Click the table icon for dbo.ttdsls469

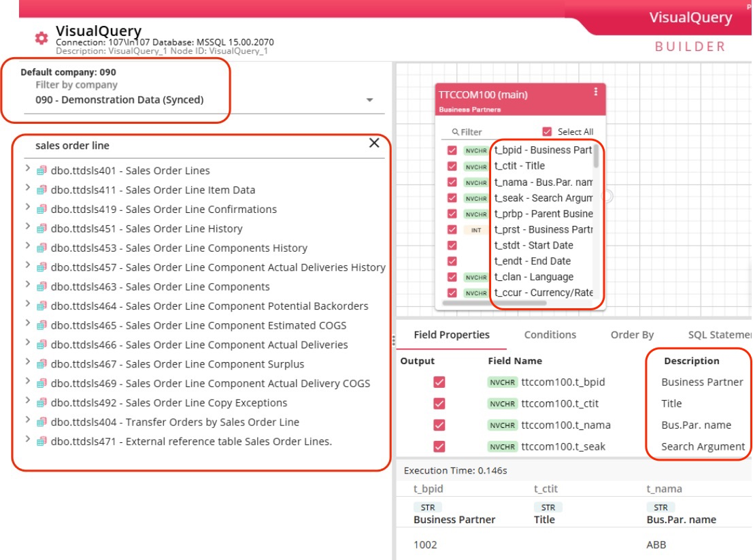point(41,383)
